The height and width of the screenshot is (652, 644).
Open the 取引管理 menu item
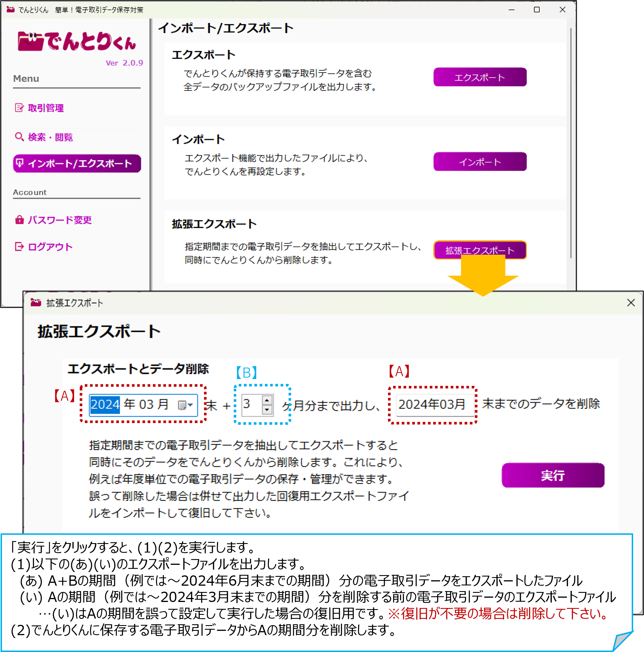(x=46, y=108)
